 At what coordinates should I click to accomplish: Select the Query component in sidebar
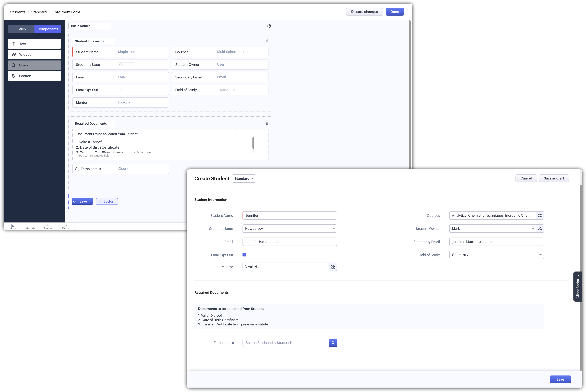pyautogui.click(x=34, y=65)
